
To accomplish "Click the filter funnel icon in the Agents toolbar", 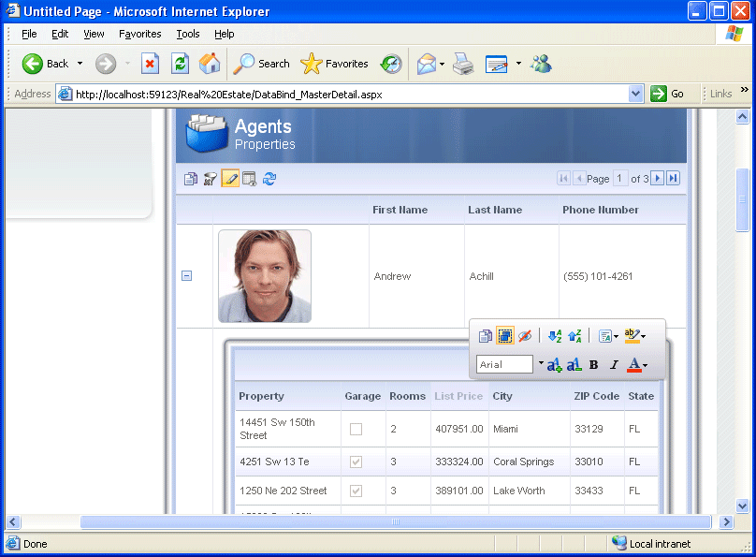I will 210,179.
